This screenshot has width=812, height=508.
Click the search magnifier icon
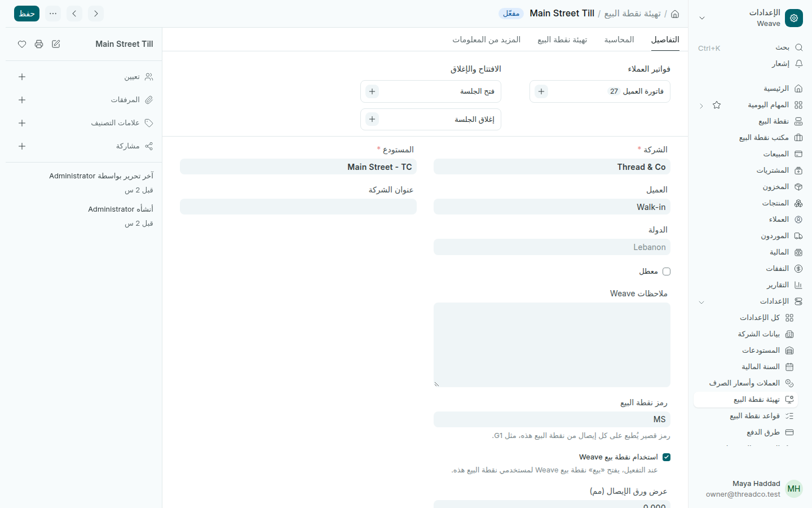click(x=798, y=47)
